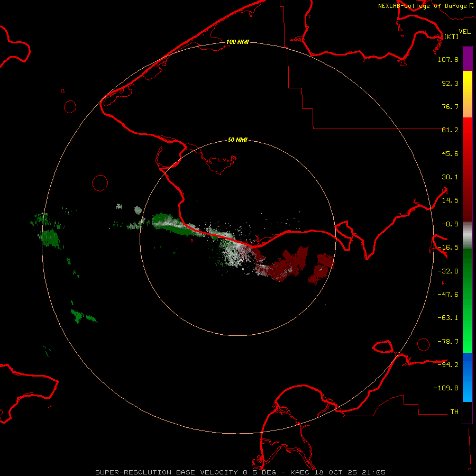Viewport: 476px width, 476px height.
Task: Click the 76.7 scale value
Action: coord(450,106)
